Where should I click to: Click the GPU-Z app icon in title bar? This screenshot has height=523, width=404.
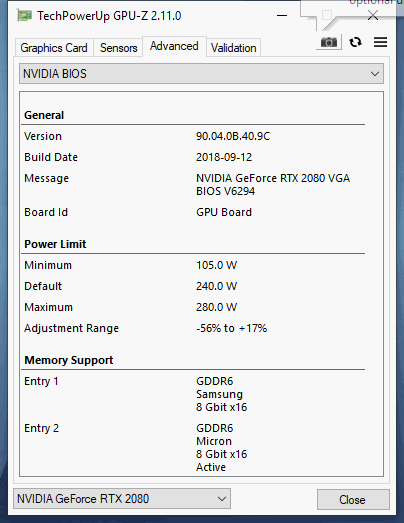point(24,16)
